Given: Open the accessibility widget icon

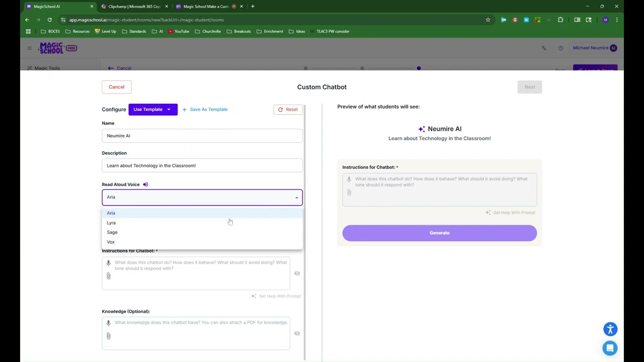Looking at the screenshot, I should click(x=610, y=329).
